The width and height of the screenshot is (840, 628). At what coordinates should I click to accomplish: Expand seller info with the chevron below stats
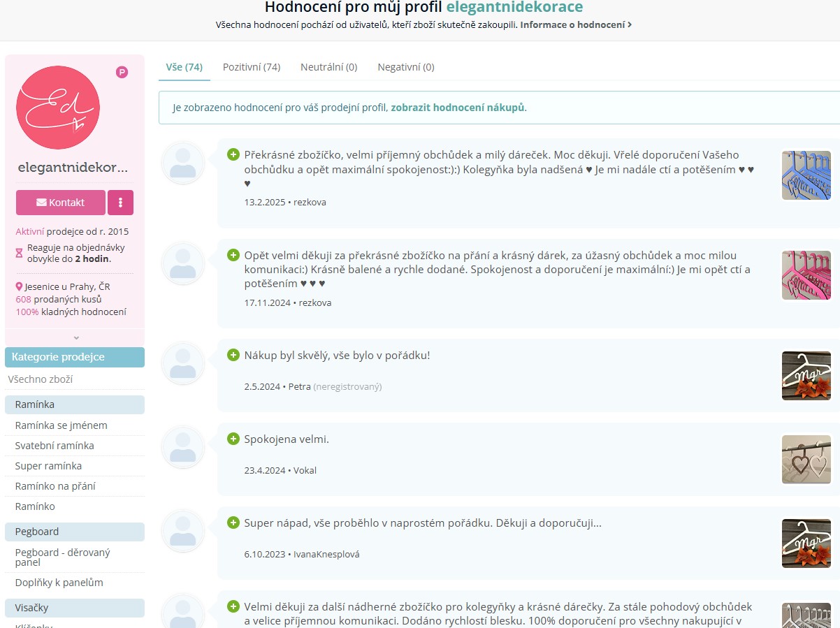[x=76, y=337]
